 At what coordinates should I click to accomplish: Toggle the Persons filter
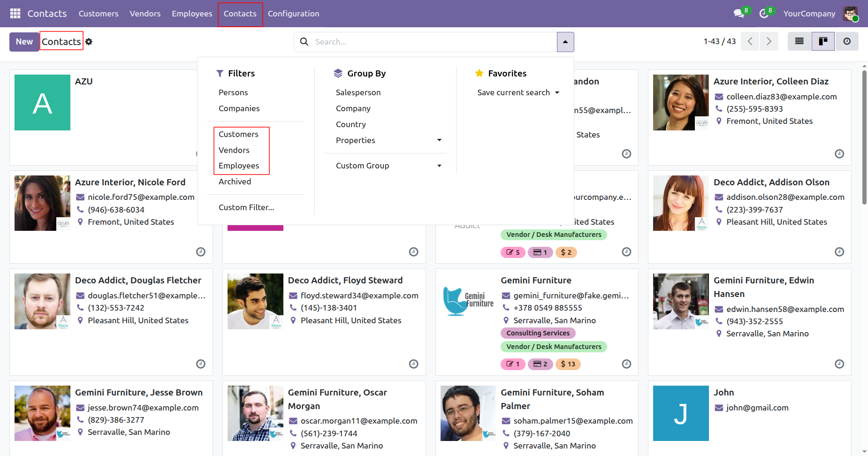(233, 92)
